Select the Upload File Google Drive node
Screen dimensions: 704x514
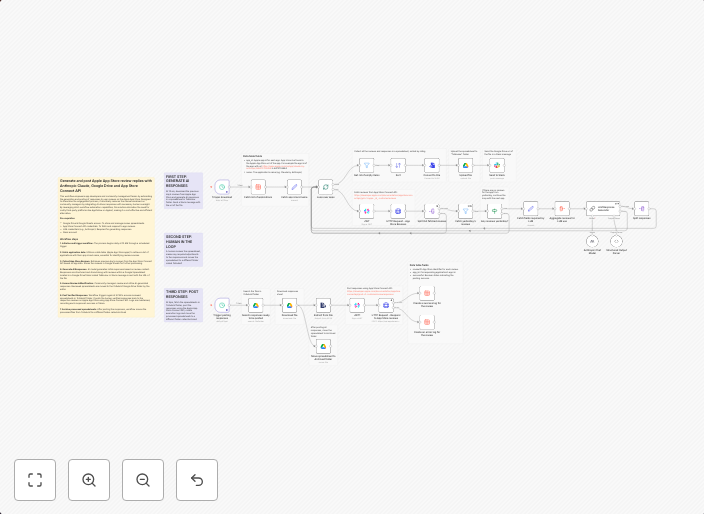[x=466, y=166]
